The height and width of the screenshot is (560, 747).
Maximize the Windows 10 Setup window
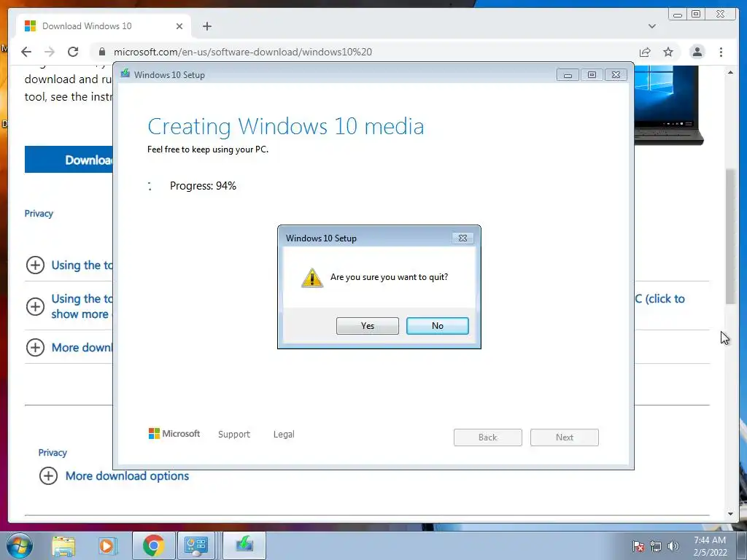pyautogui.click(x=592, y=75)
